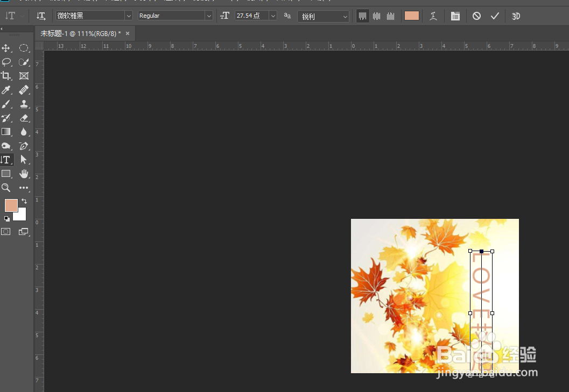Select the Elliptical Marquee tool
The height and width of the screenshot is (392, 569).
point(24,48)
